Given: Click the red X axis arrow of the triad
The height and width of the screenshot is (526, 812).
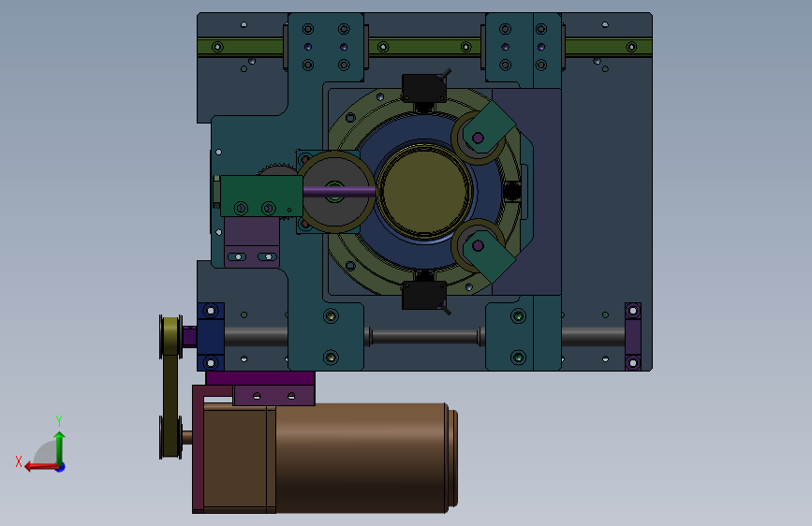Looking at the screenshot, I should [x=41, y=467].
